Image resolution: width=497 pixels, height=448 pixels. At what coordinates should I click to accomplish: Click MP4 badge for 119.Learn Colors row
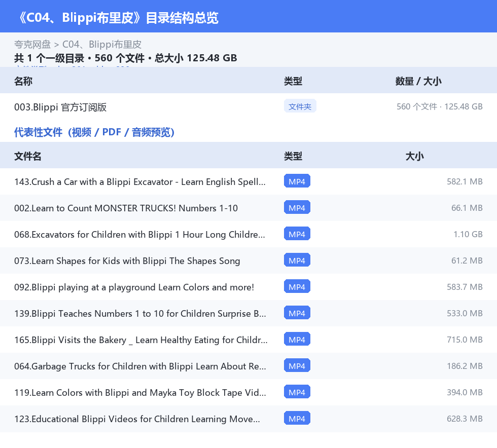pos(297,392)
